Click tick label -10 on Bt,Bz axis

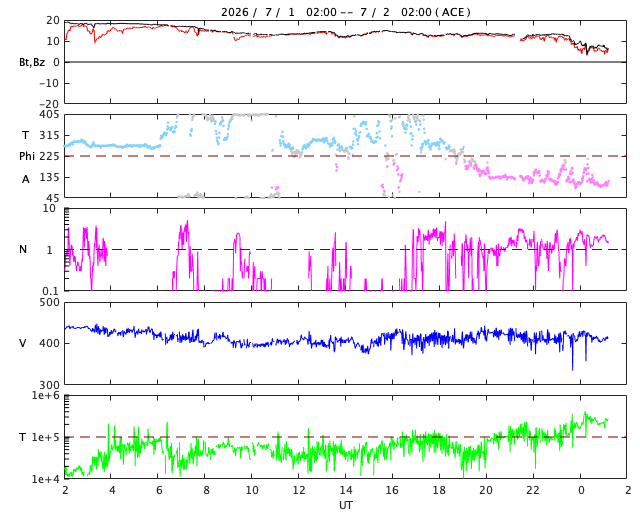pos(49,83)
